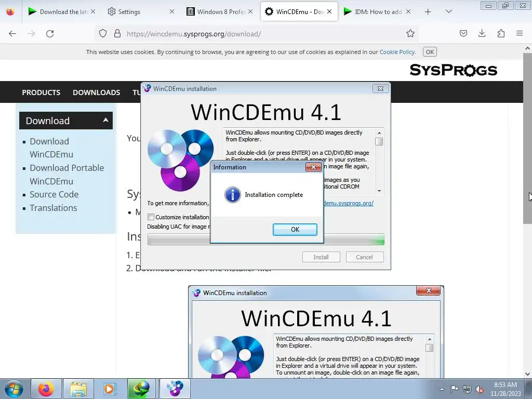Open the extensions puzzle icon
The width and height of the screenshot is (532, 399).
click(501, 33)
